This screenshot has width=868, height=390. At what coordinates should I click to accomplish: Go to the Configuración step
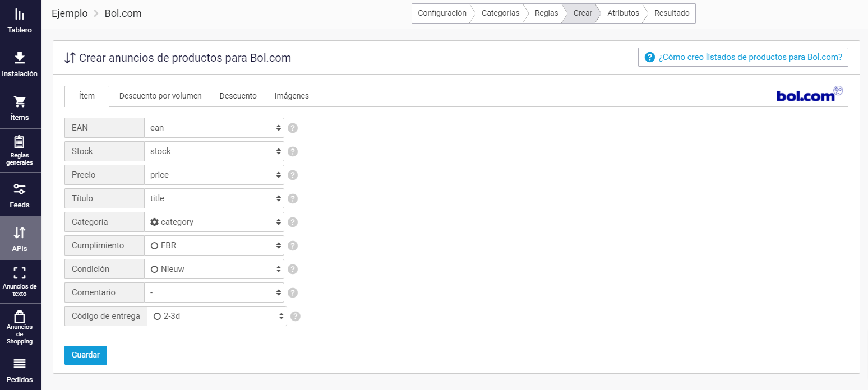[x=442, y=13]
